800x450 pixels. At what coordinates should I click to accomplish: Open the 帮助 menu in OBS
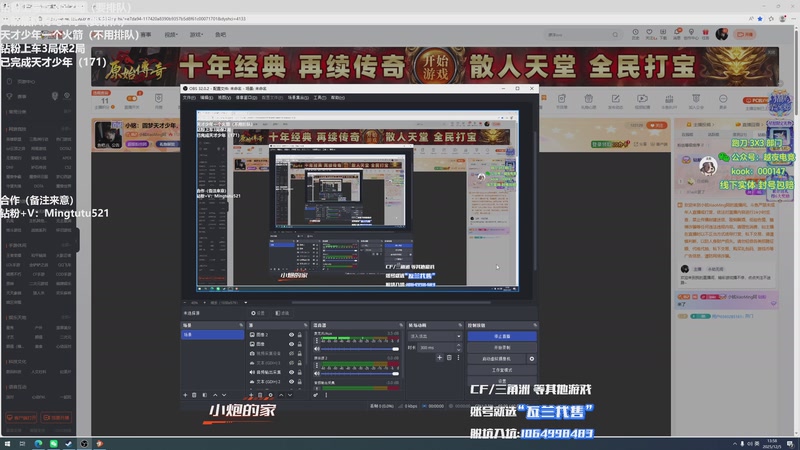[x=337, y=97]
